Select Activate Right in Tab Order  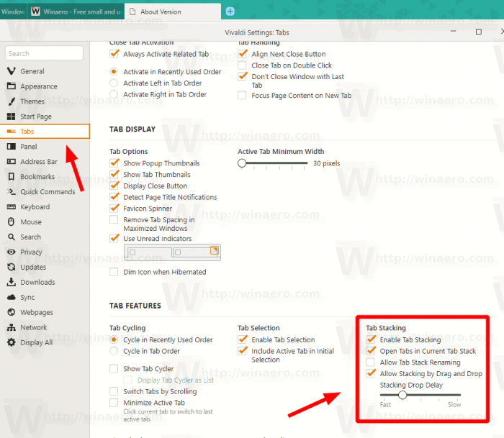(x=114, y=94)
